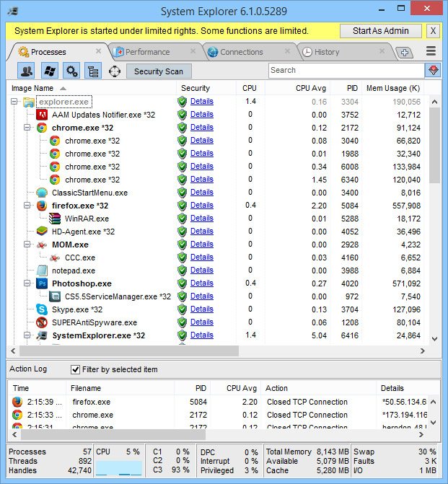
Task: Click Action Log horizontal scrollbar thumb
Action: coord(113,434)
